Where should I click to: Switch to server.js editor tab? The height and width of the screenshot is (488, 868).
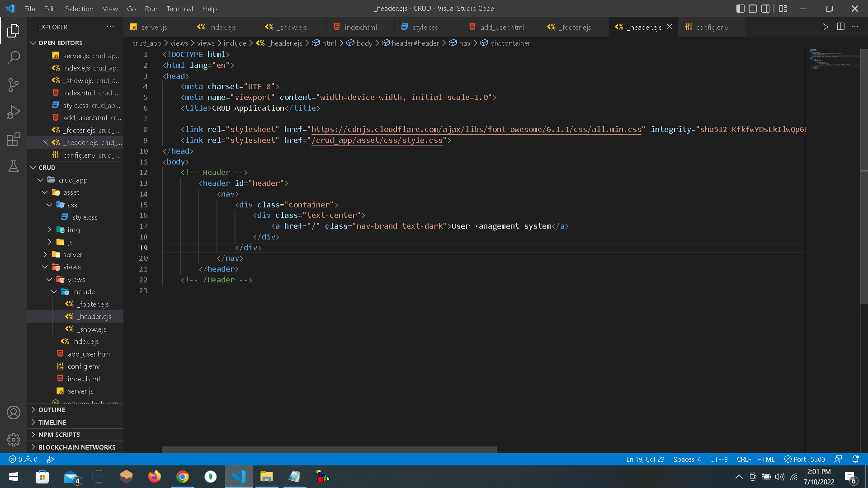tap(157, 27)
